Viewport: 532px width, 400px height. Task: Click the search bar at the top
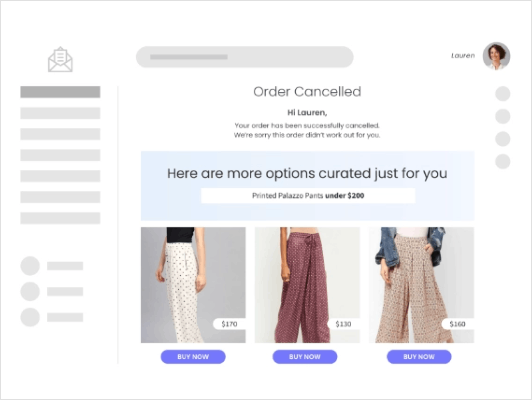tap(245, 57)
